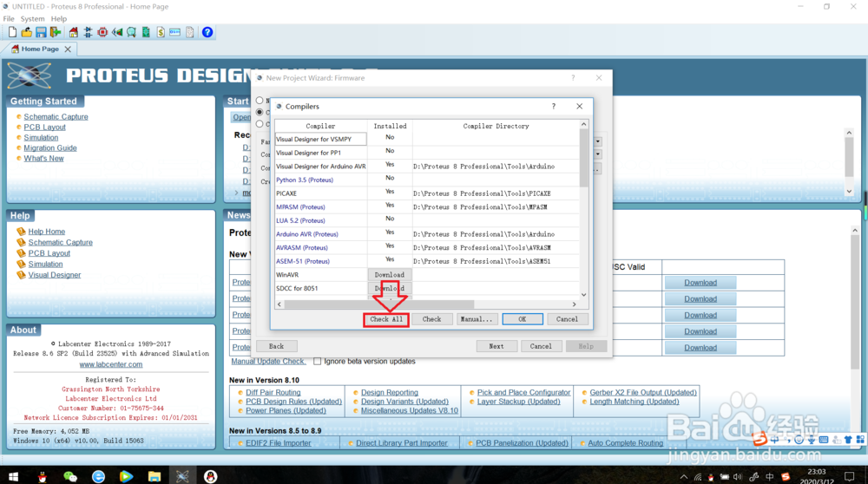868x484 pixels.
Task: Open PCB Layout via red chip icon
Action: click(102, 32)
